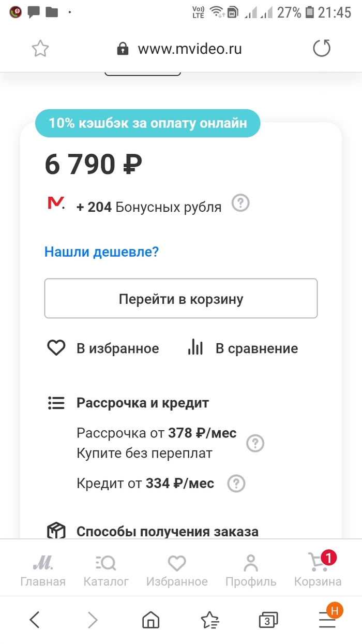Open the Профиль tab
This screenshot has height=644, width=362.
[x=251, y=569]
